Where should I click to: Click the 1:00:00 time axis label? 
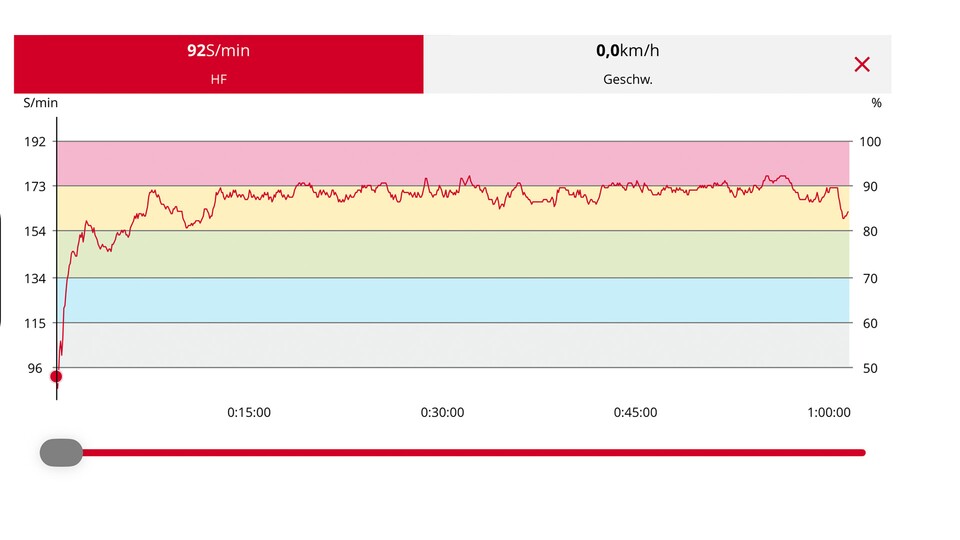pos(828,412)
